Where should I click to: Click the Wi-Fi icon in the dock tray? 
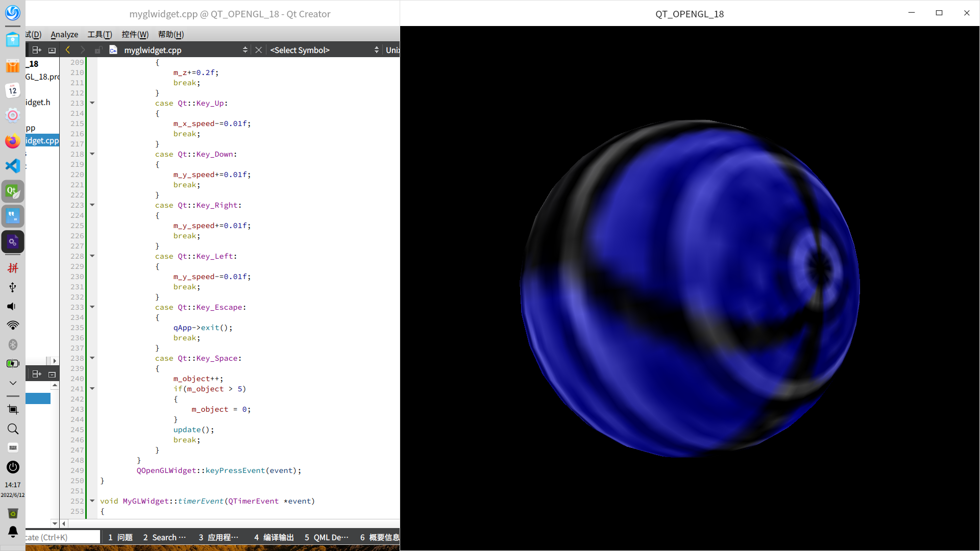13,325
